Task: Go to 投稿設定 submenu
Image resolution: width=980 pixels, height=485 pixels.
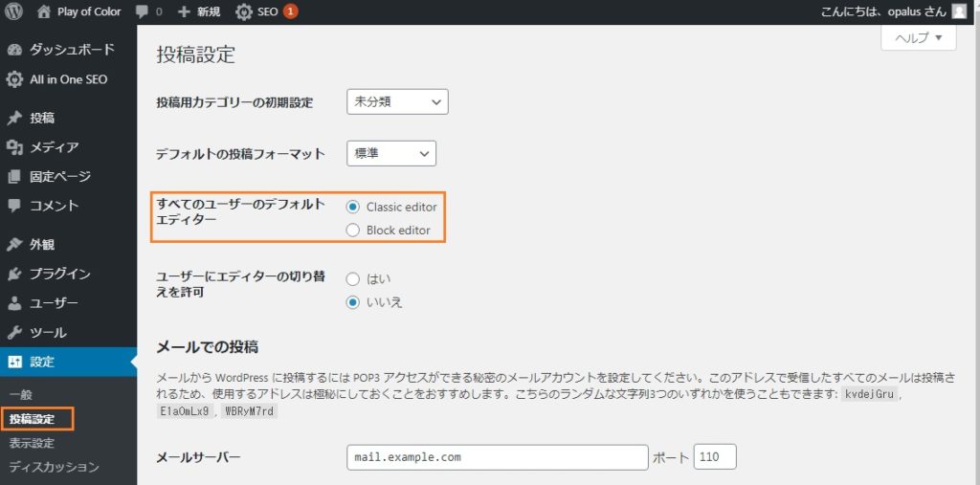Action: [x=32, y=419]
